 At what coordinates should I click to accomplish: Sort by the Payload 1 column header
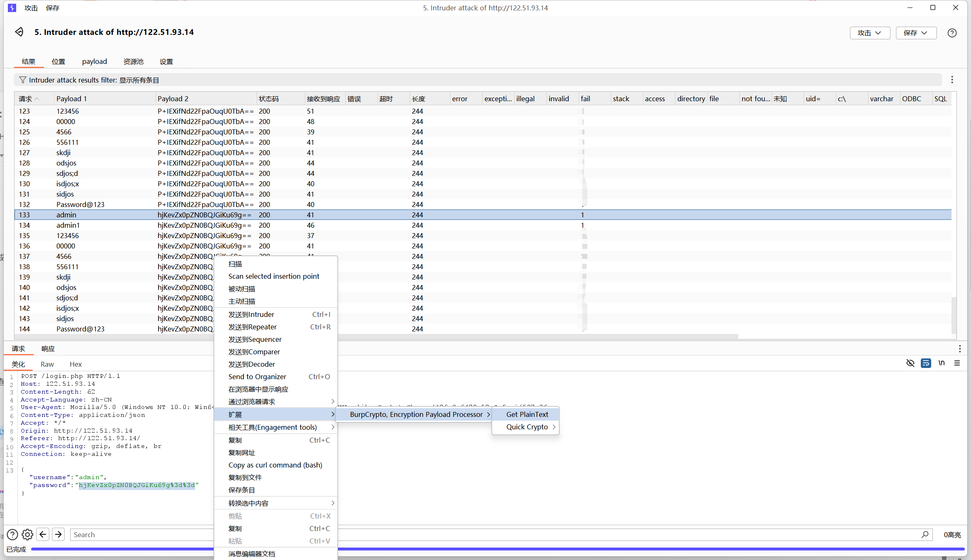(105, 99)
